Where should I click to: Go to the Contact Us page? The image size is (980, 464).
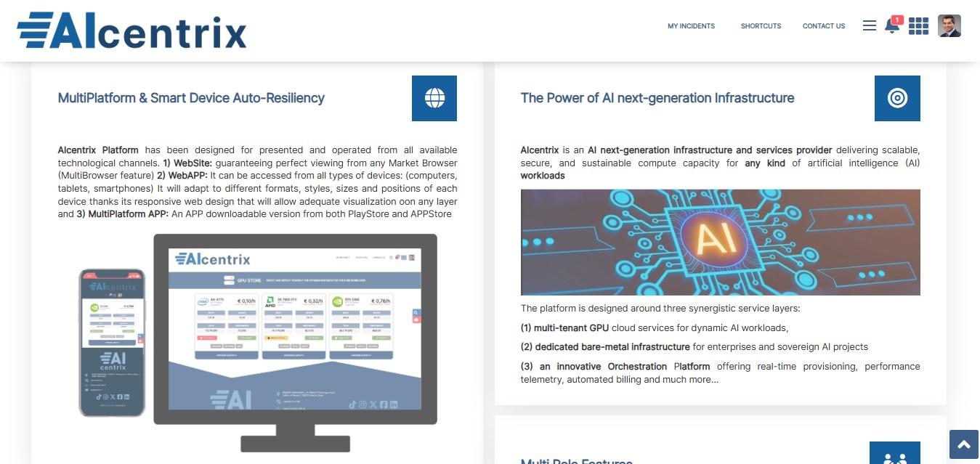click(823, 26)
